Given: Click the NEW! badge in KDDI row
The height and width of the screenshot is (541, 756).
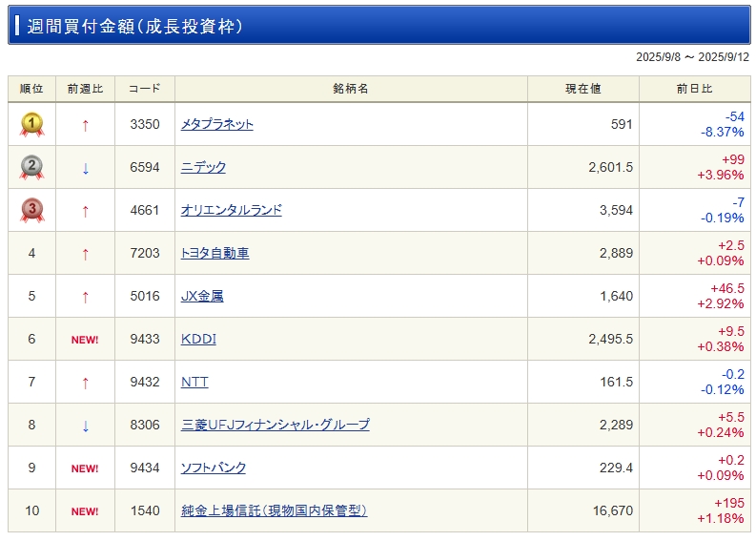Looking at the screenshot, I should 85,340.
